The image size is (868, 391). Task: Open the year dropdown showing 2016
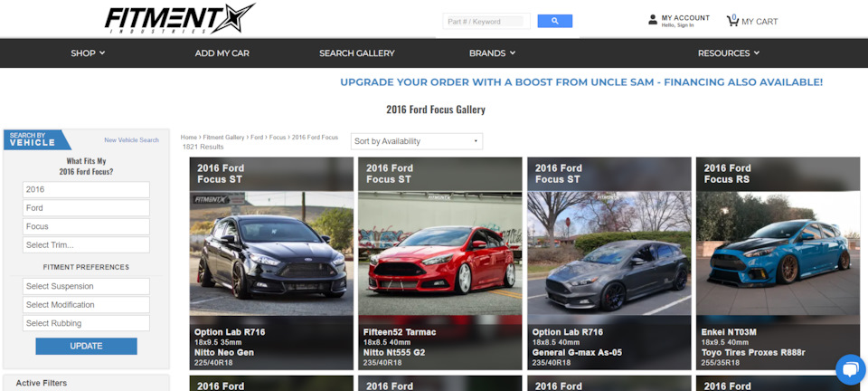(x=87, y=189)
